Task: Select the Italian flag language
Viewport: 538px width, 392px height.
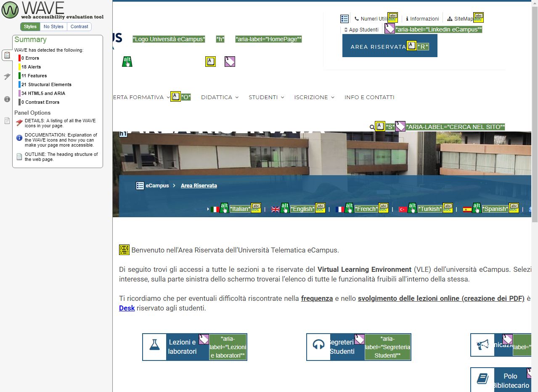Action: tap(215, 209)
